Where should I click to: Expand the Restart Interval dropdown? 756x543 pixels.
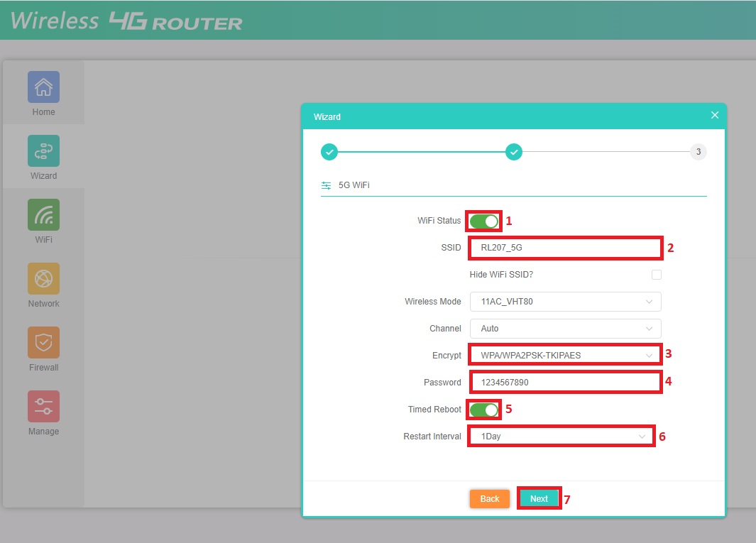[561, 437]
